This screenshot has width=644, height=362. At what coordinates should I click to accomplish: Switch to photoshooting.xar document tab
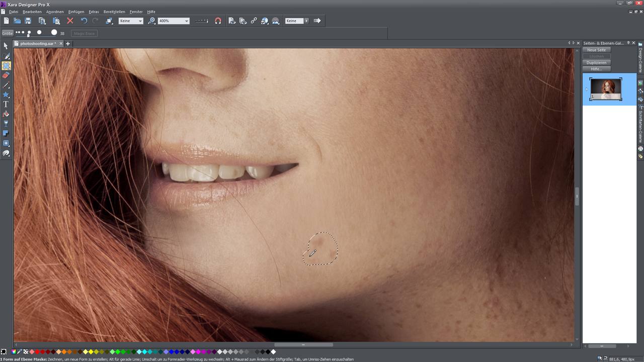tap(38, 44)
